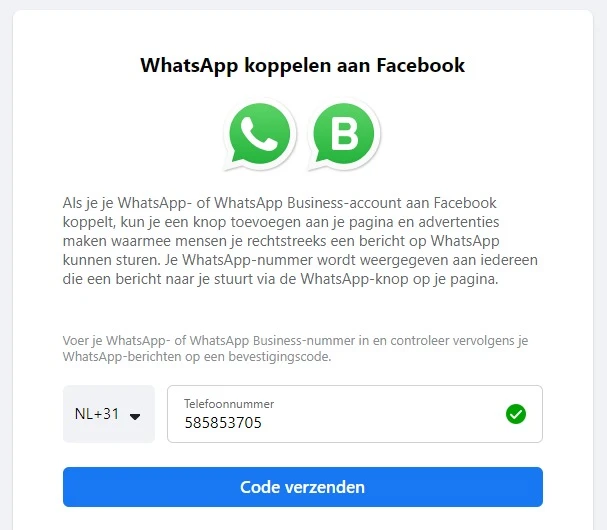Click on the number 585853705 in the field
Viewport: 607px width, 530px height.
pyautogui.click(x=223, y=422)
